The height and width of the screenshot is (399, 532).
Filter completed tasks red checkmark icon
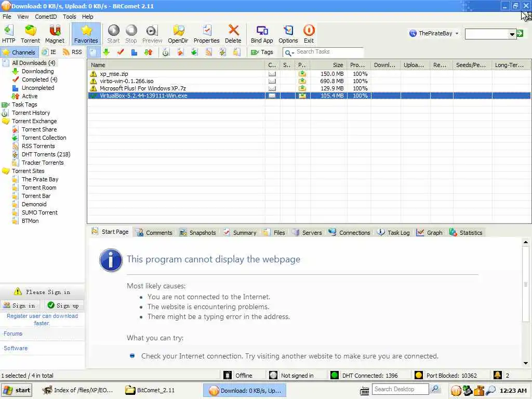(x=121, y=52)
